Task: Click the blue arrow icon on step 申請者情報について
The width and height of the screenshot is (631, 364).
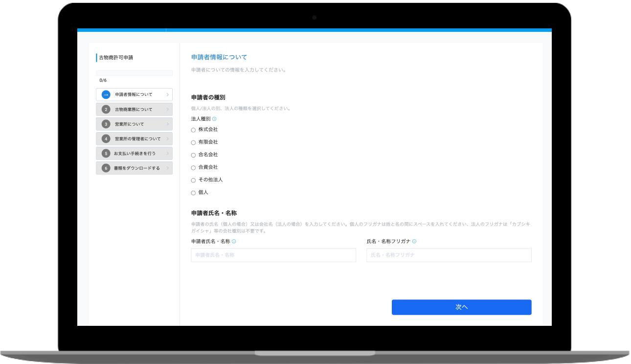Action: (106, 94)
